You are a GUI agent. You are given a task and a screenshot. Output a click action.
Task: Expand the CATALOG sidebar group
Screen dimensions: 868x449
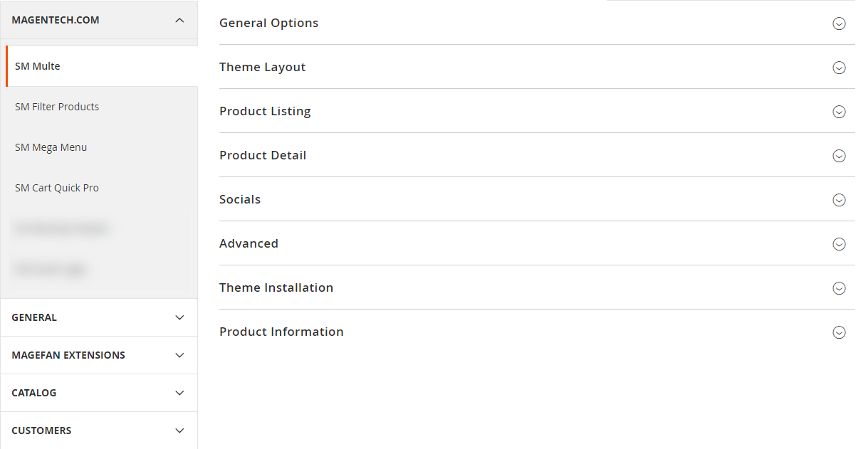(x=179, y=393)
